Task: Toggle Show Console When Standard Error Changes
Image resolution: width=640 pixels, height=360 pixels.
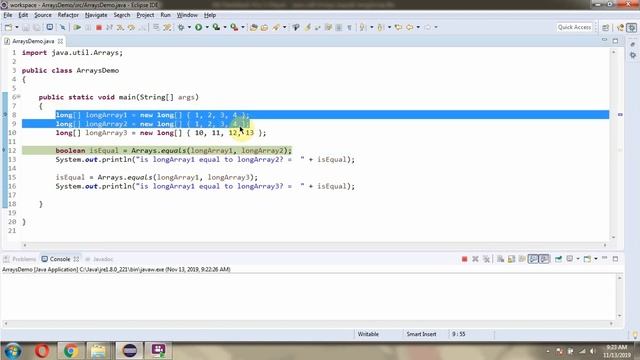Action: [x=544, y=259]
